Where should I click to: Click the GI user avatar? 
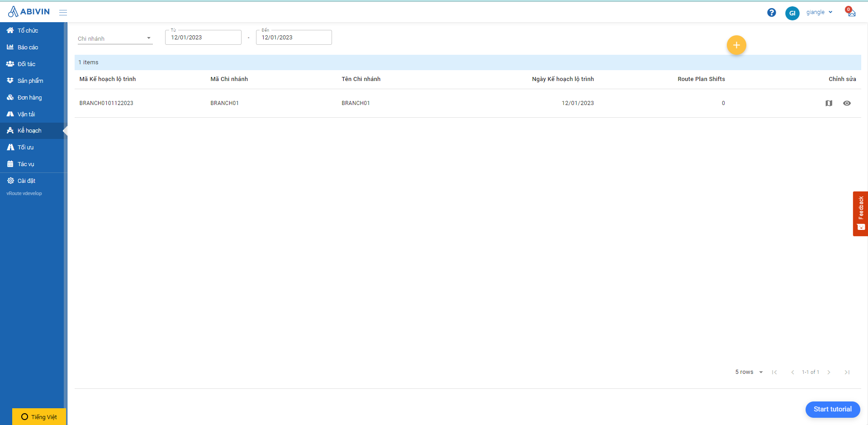(x=792, y=13)
